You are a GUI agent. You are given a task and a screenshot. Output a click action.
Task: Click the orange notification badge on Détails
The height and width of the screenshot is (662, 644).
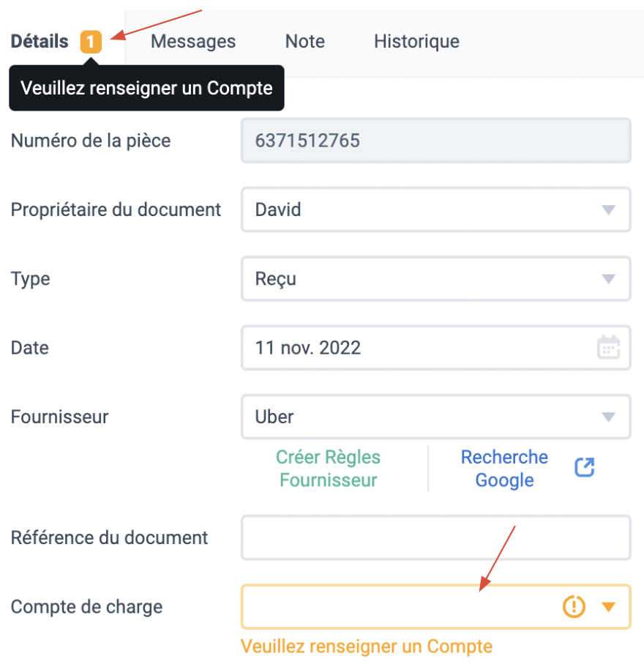(x=91, y=42)
